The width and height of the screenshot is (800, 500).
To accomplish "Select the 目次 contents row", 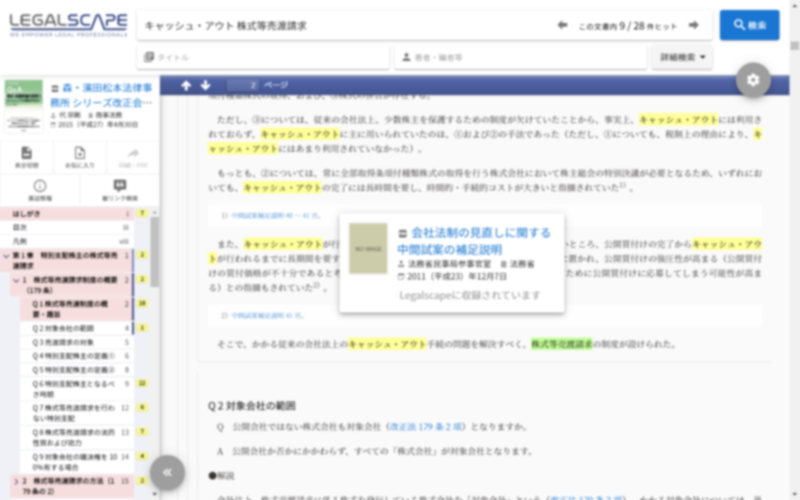I will coord(66,227).
